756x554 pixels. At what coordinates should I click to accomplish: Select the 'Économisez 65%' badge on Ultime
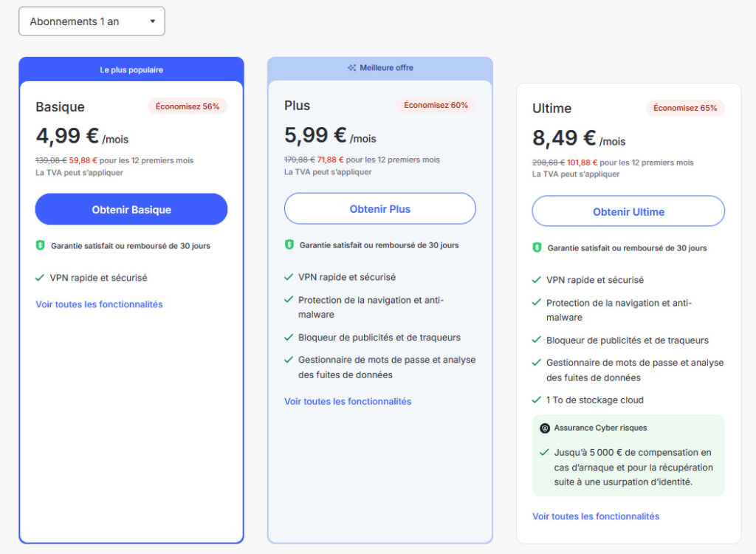point(685,108)
